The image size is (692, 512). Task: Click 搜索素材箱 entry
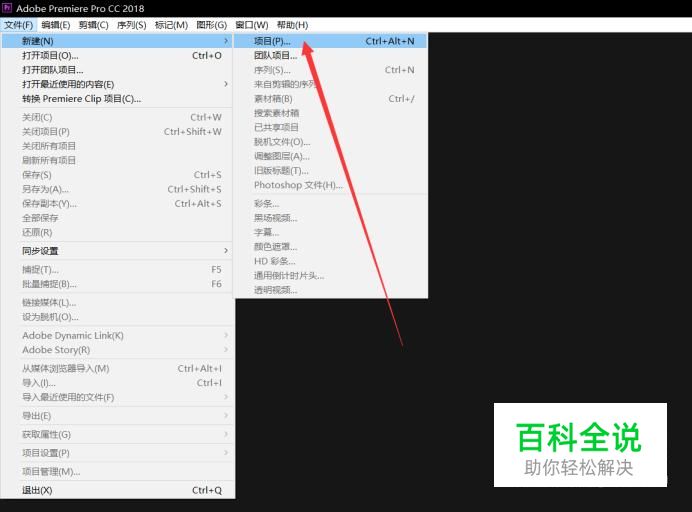tap(331, 113)
